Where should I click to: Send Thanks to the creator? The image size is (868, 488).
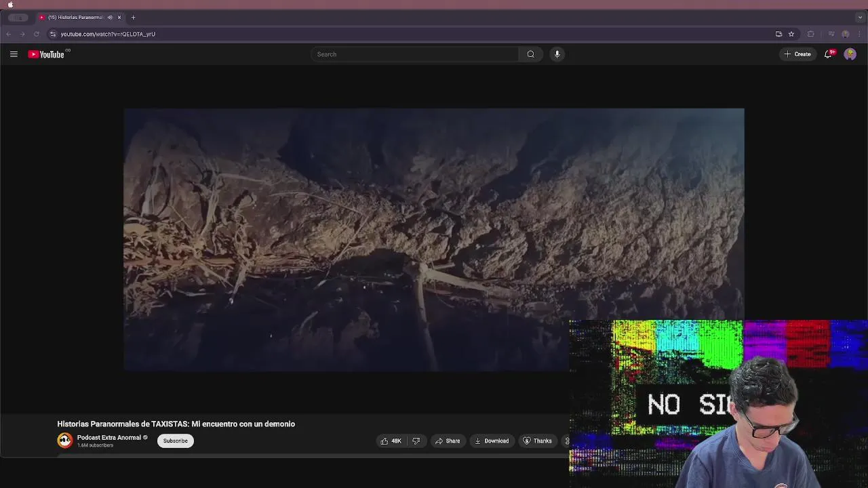coord(537,441)
